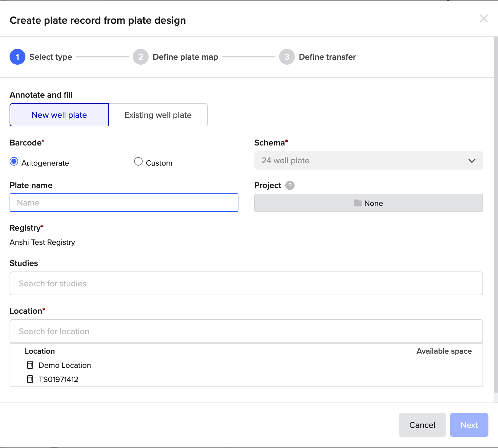Image resolution: width=498 pixels, height=448 pixels.
Task: Click the Plate name input field
Action: tap(124, 203)
